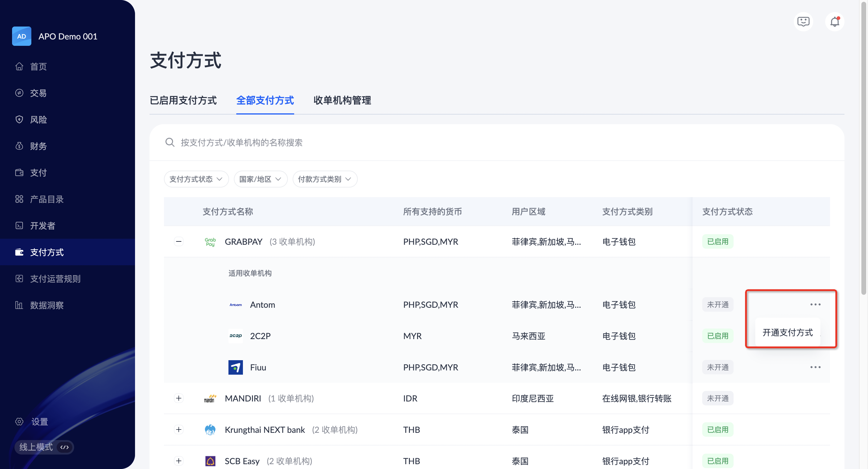Open the payment type category filter
This screenshot has width=868, height=469.
coord(325,179)
